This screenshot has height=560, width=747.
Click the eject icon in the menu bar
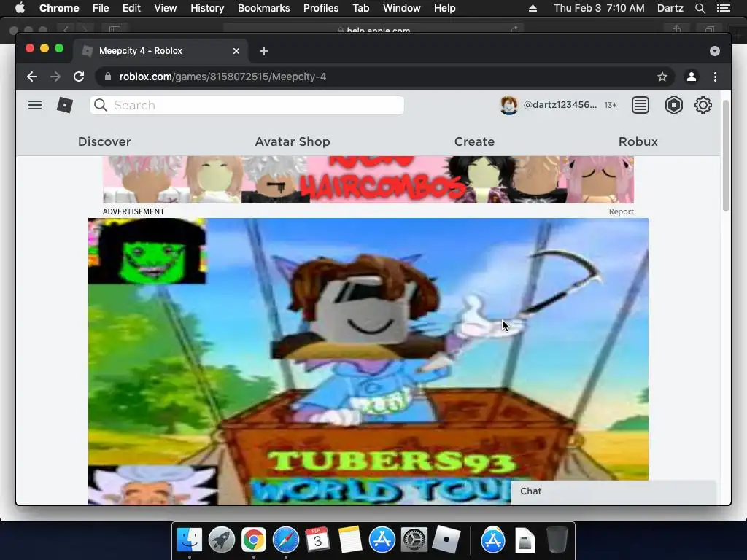pos(533,8)
